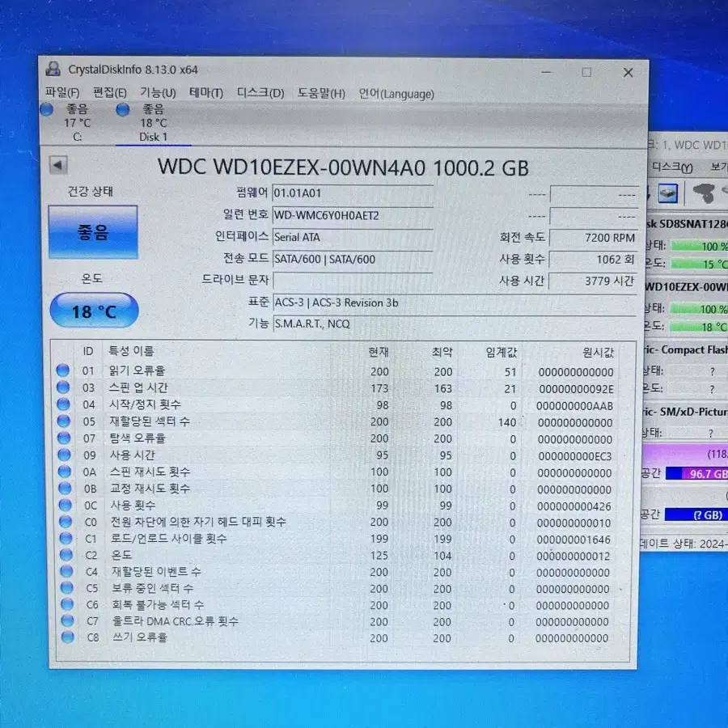Open the 편집(E) menu
728x728 pixels.
109,92
